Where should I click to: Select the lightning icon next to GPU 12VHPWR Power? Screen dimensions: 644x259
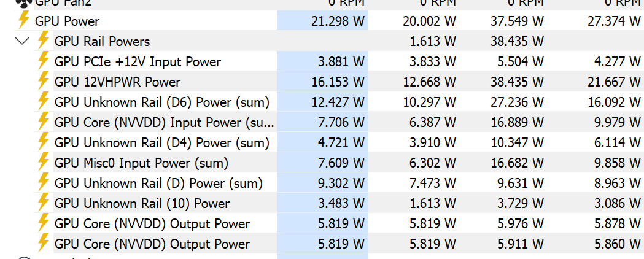(43, 82)
